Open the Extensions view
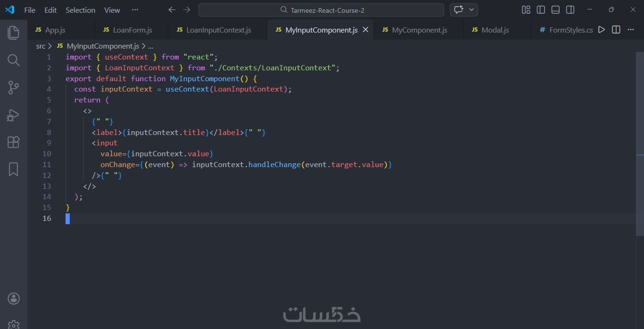This screenshot has width=644, height=329. (x=14, y=142)
